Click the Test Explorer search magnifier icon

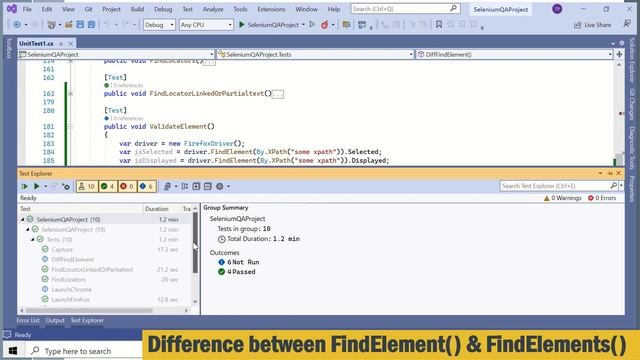tap(614, 186)
